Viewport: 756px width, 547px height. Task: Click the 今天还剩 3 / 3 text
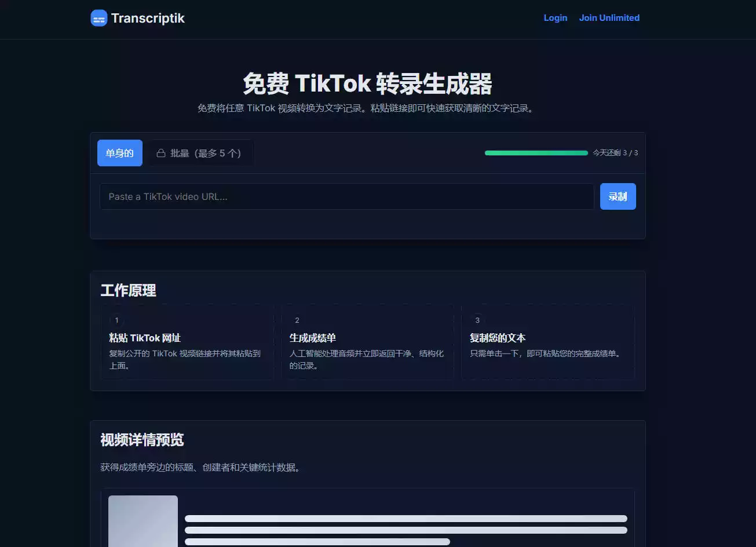[615, 153]
